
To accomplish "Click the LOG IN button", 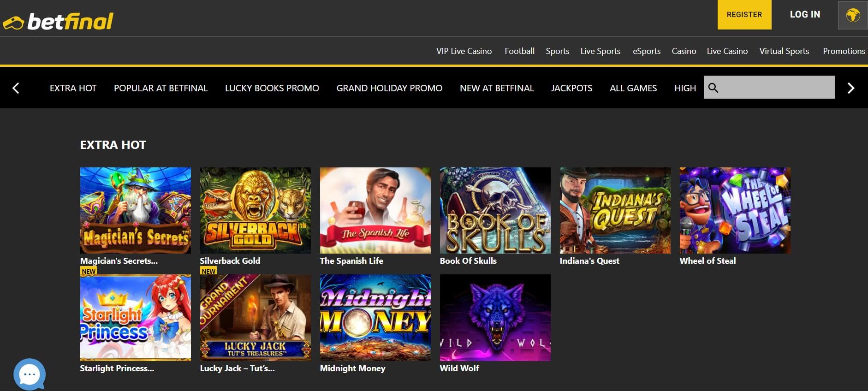I will tap(805, 15).
